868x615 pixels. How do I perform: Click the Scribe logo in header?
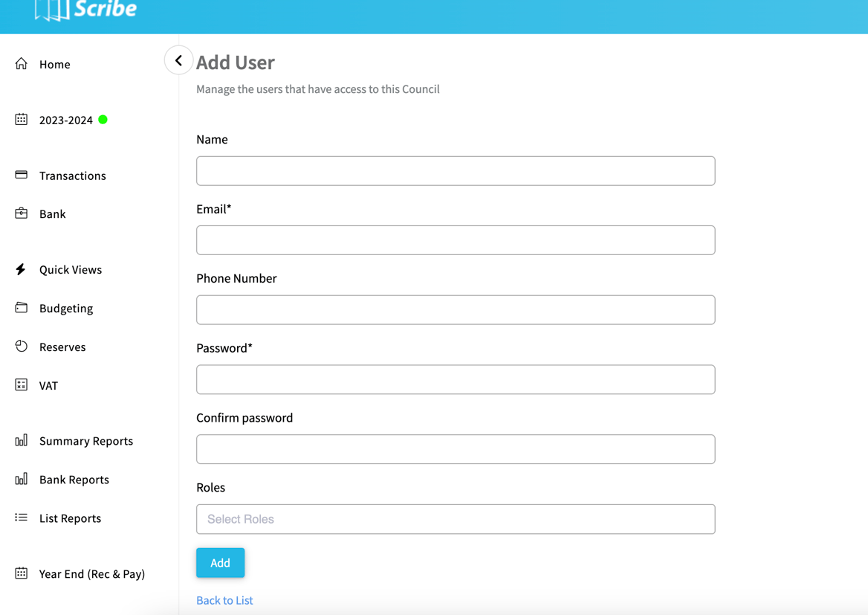point(86,10)
